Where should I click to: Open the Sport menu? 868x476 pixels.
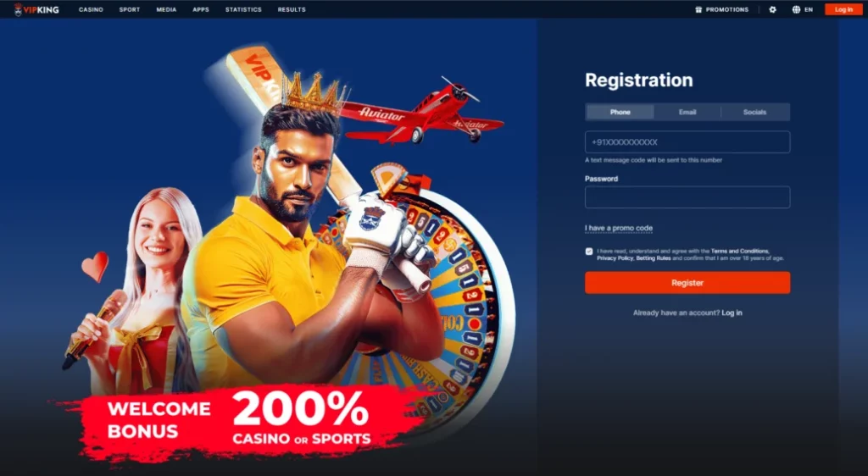pyautogui.click(x=130, y=9)
